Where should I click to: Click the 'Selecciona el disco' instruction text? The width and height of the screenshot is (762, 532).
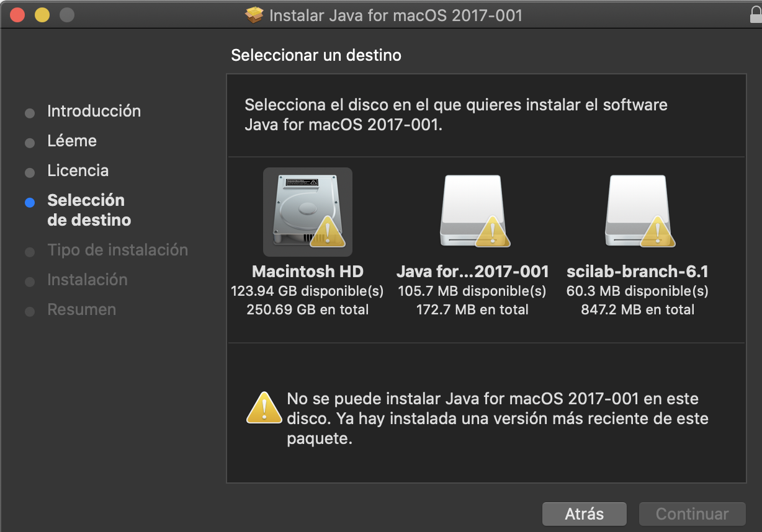[x=456, y=114]
